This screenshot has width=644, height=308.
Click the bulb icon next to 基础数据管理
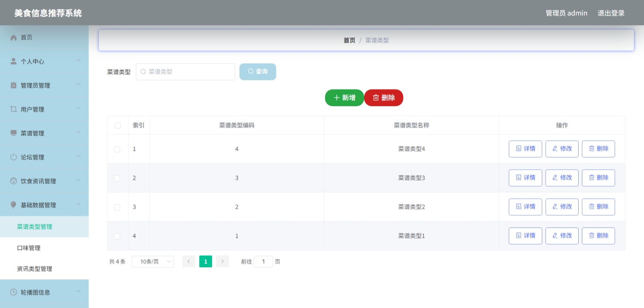tap(14, 205)
